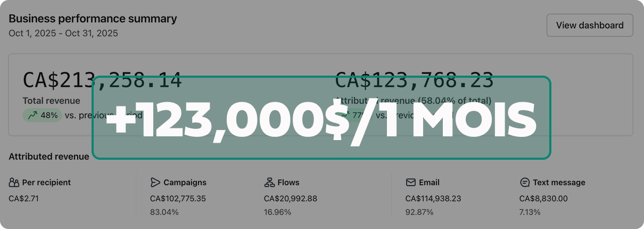The width and height of the screenshot is (644, 229).
Task: Click the Text message bubble icon
Action: pyautogui.click(x=525, y=183)
